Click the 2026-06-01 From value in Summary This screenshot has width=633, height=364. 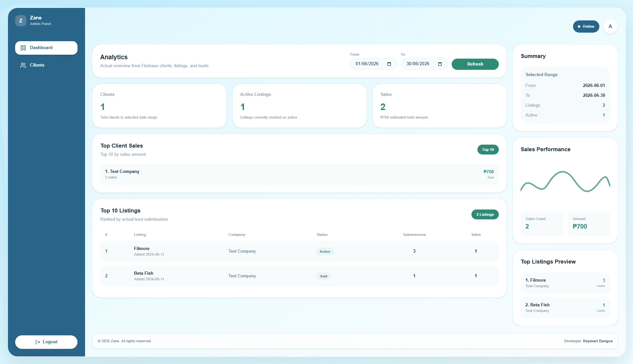coord(594,86)
